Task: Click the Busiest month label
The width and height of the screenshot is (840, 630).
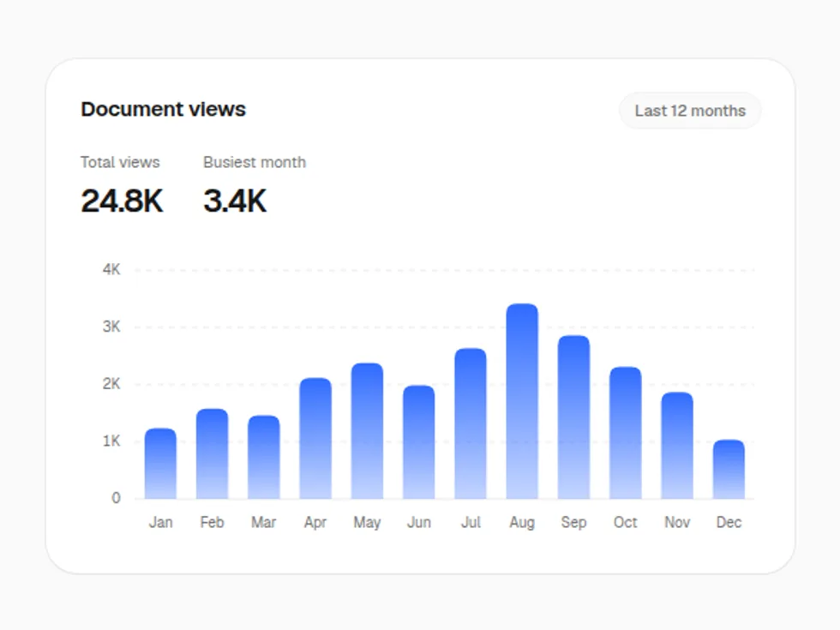Action: [255, 162]
